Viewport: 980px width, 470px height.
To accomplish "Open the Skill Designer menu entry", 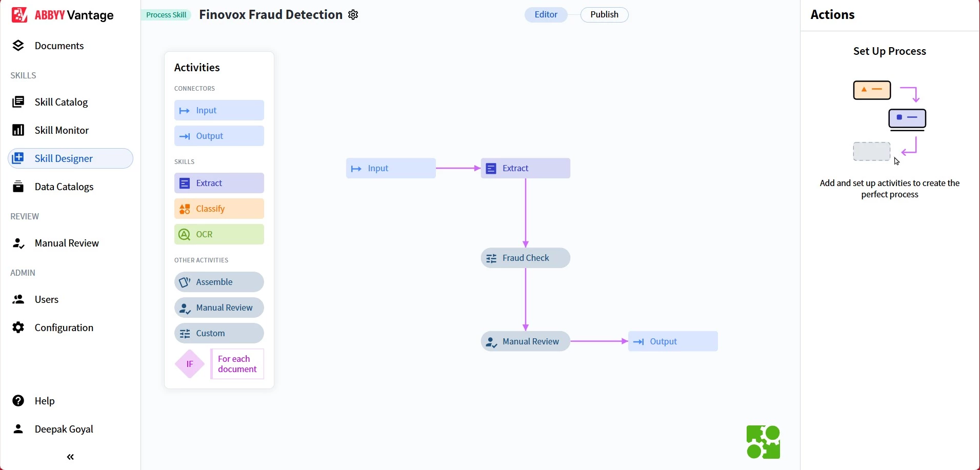I will pyautogui.click(x=63, y=158).
